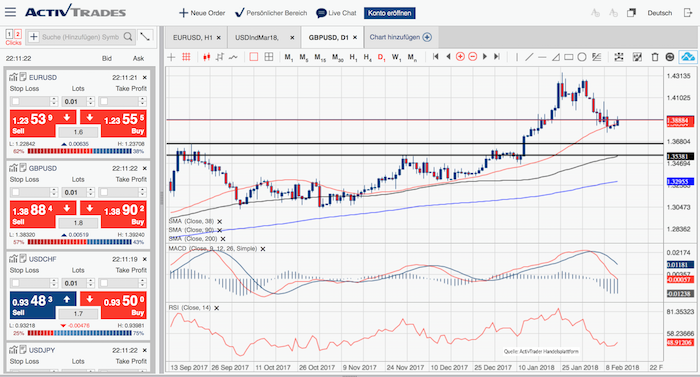Tick EURUSD Stop Loss checkbox

16,101
